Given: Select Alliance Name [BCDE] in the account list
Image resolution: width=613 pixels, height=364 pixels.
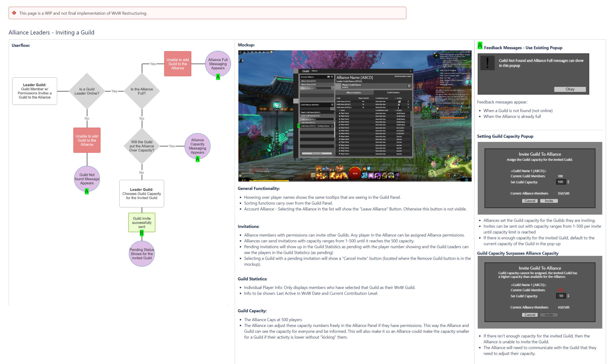Looking at the screenshot, I should [308, 81].
